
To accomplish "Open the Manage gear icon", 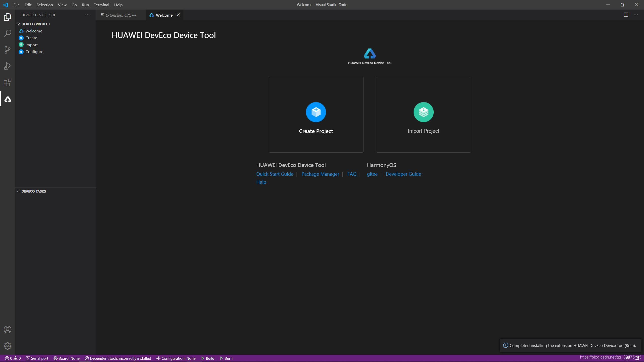I will (x=8, y=346).
